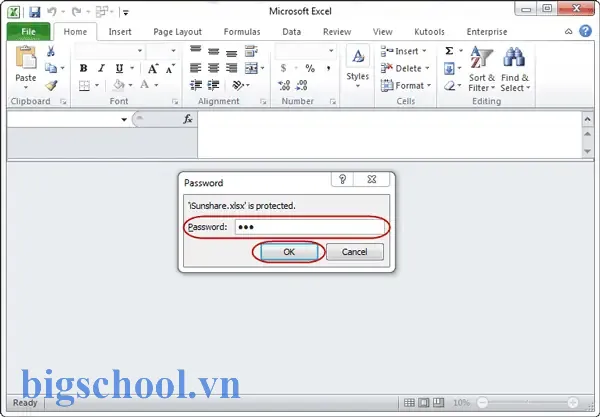The width and height of the screenshot is (600, 417).
Task: Open Find & Select menu
Action: (x=515, y=69)
